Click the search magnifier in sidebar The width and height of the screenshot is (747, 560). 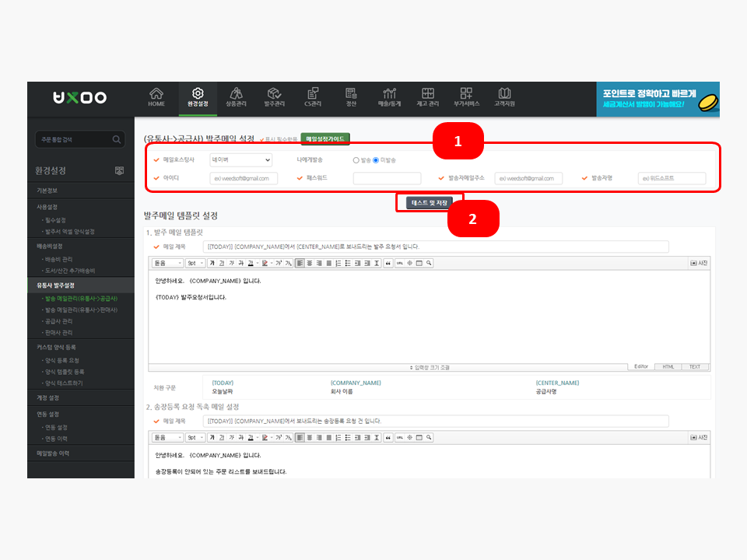117,140
